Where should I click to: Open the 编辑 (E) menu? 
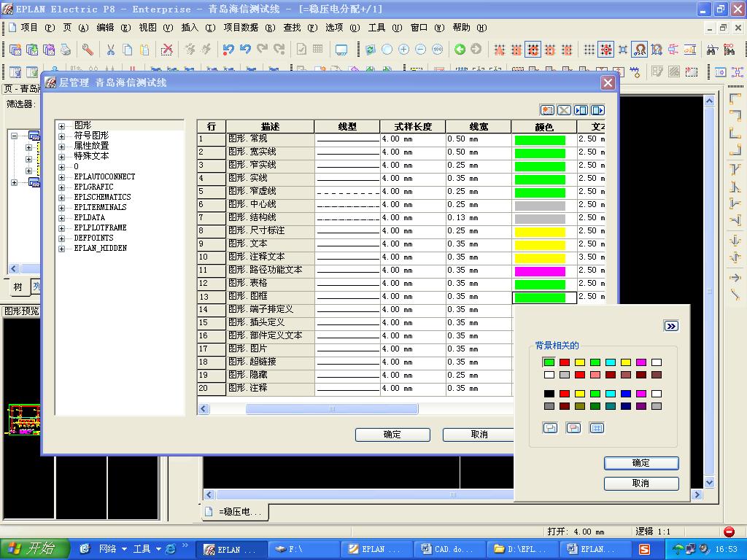pyautogui.click(x=113, y=28)
